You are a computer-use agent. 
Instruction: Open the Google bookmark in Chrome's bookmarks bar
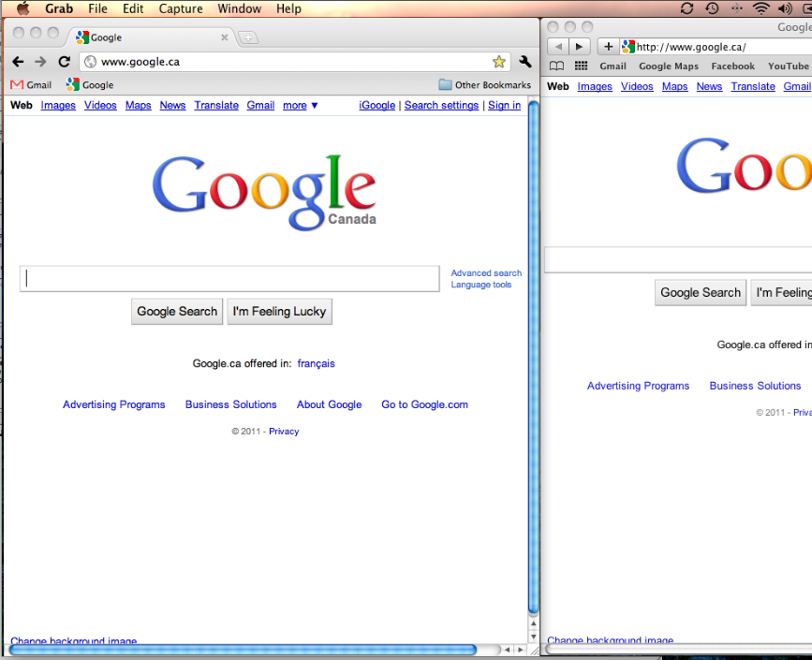pos(90,85)
